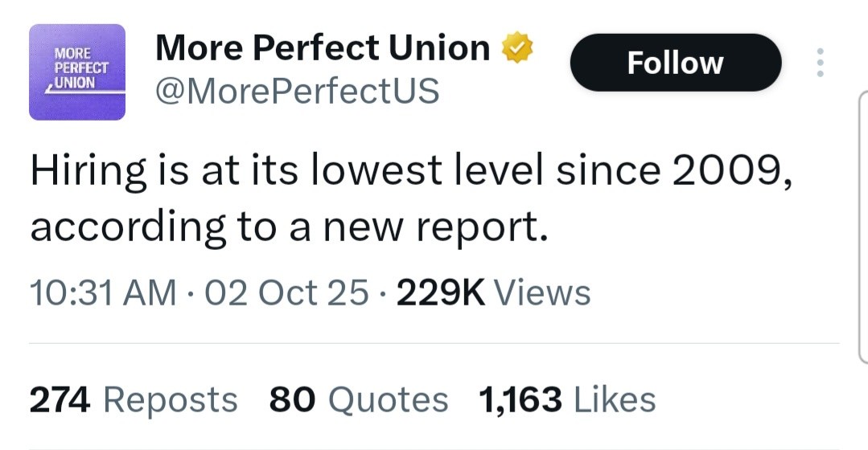Open the More Perfect Union profile picture
The height and width of the screenshot is (450, 868).
click(77, 72)
